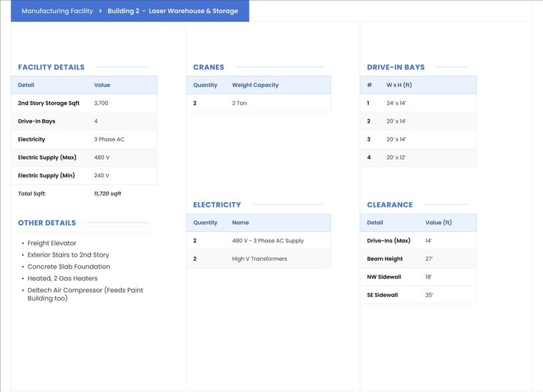The height and width of the screenshot is (392, 543).
Task: Click the Freight Elevator list item
Action: click(x=52, y=243)
